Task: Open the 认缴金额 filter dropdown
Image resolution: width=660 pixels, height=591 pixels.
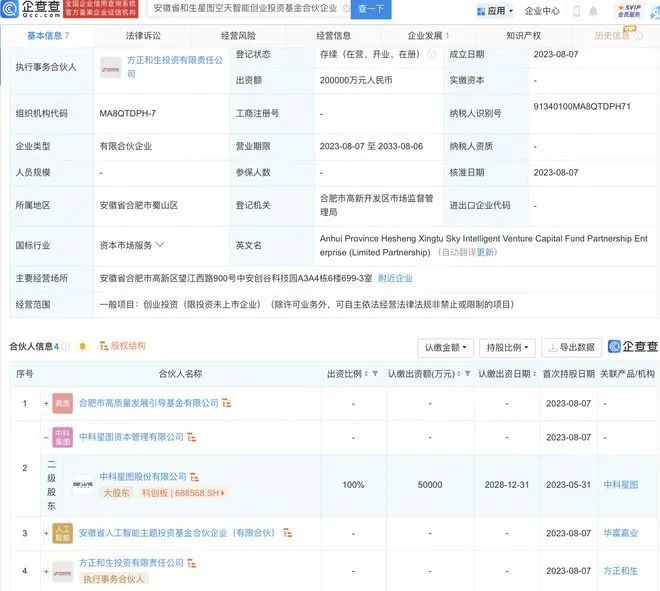Action: coord(446,348)
